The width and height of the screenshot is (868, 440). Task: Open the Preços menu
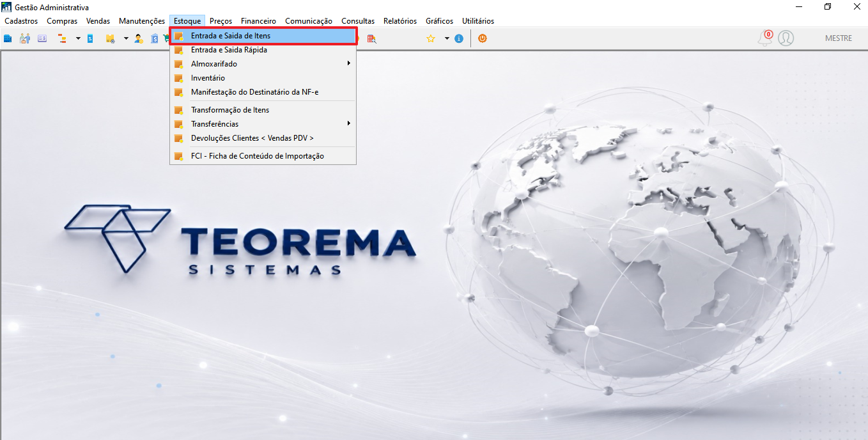(x=221, y=21)
